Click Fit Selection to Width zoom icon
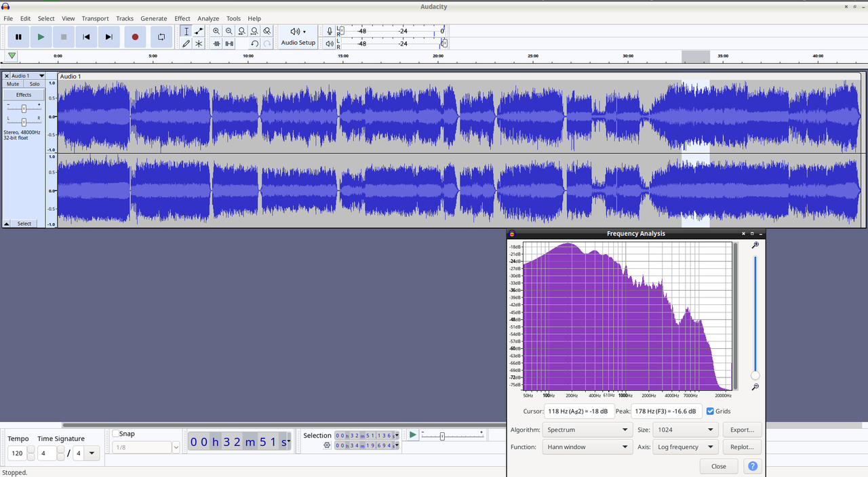Screen dimensions: 868x477 tap(241, 31)
